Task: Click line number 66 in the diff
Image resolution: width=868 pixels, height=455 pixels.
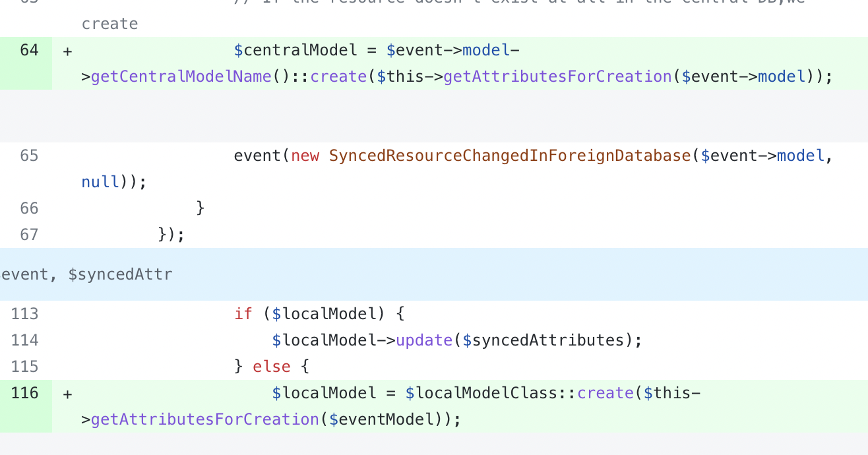Action: (29, 208)
